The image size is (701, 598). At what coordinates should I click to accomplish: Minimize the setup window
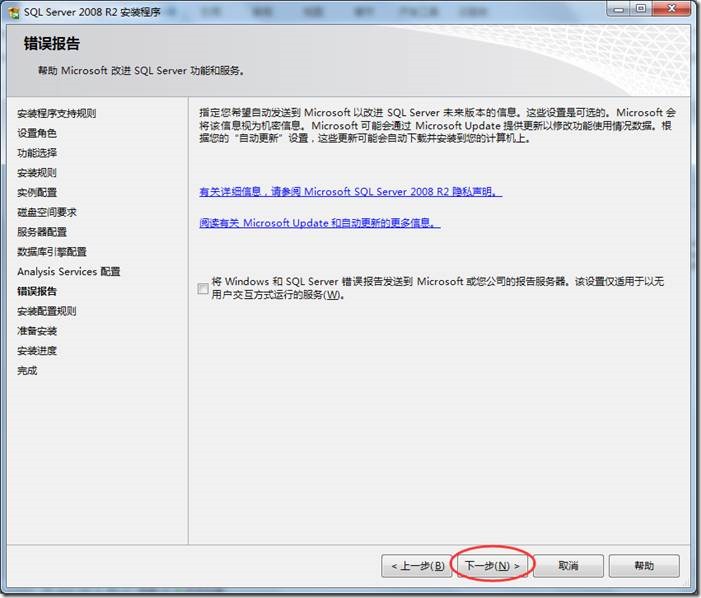click(619, 9)
